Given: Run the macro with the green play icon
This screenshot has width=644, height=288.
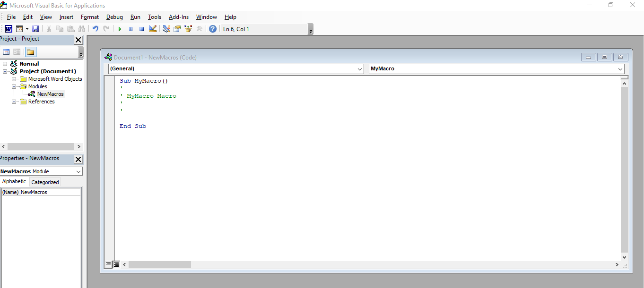Looking at the screenshot, I should tap(120, 29).
